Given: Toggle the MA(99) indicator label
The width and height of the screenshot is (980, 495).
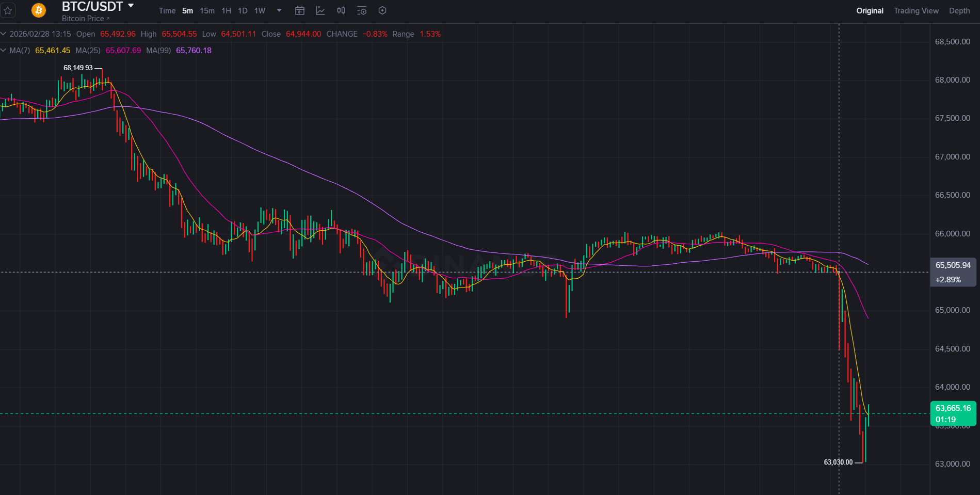Looking at the screenshot, I should click(x=158, y=51).
